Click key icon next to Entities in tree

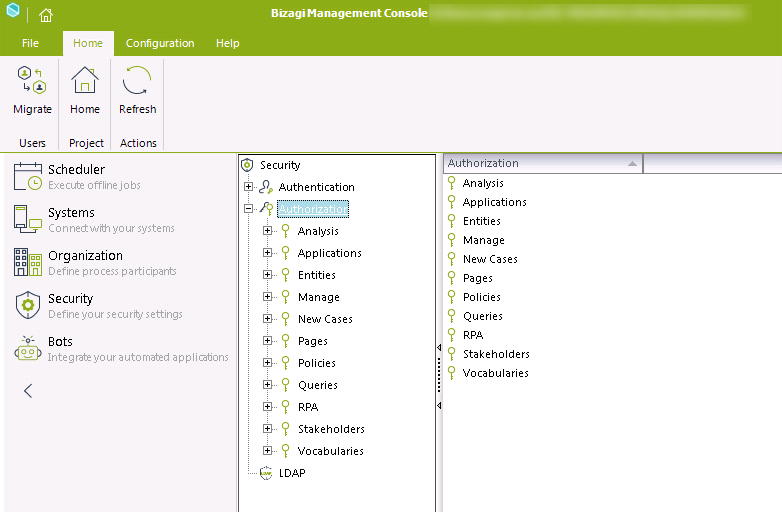286,275
